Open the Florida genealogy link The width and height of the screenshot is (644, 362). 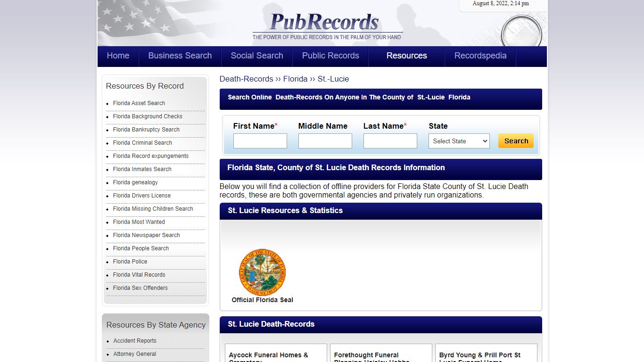[135, 182]
